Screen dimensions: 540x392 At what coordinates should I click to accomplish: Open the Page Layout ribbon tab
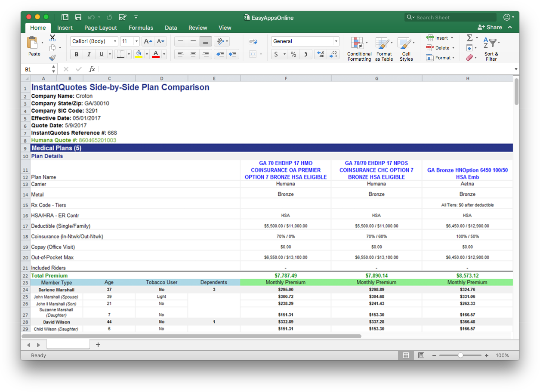coord(101,28)
